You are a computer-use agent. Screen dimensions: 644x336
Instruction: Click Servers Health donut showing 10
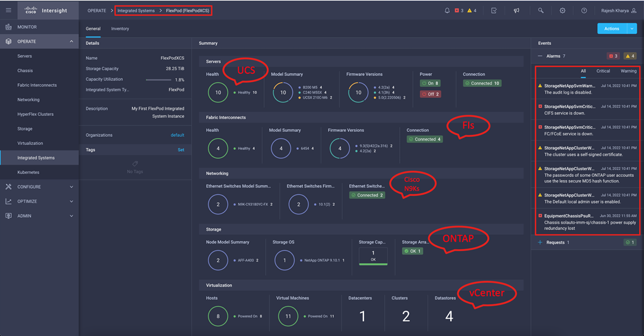[218, 92]
